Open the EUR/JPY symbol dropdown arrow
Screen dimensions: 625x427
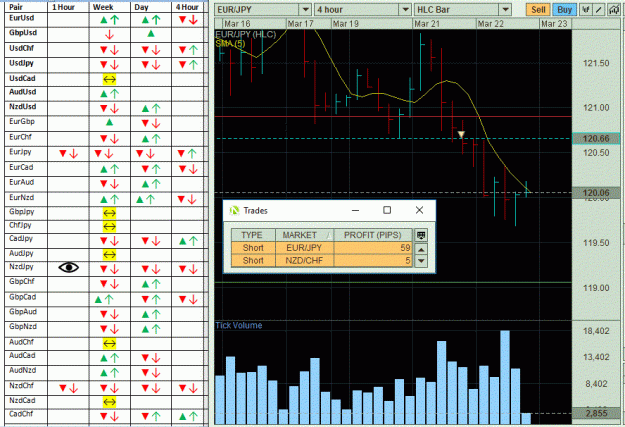click(x=305, y=10)
